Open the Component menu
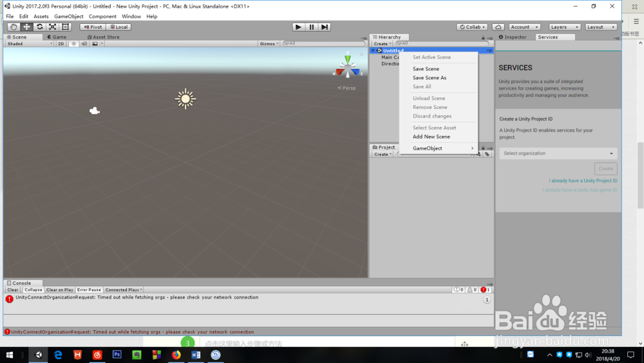 point(102,17)
